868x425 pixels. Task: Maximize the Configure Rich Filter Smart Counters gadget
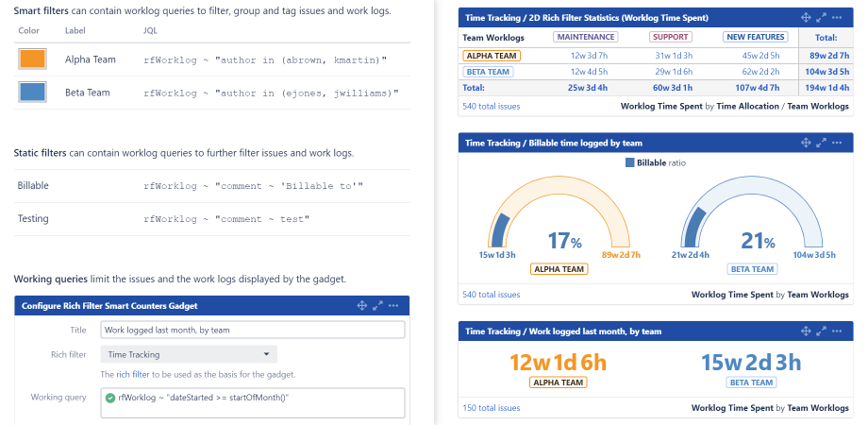[377, 306]
